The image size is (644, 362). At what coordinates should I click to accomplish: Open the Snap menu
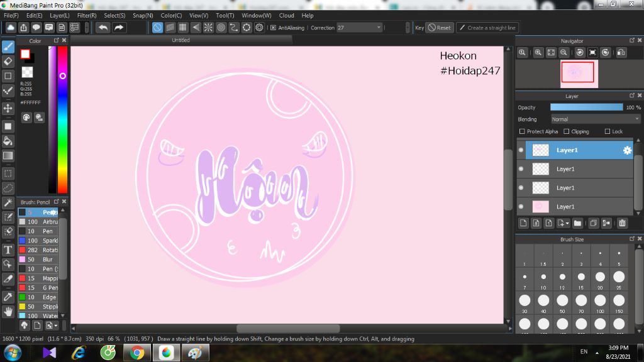point(143,15)
